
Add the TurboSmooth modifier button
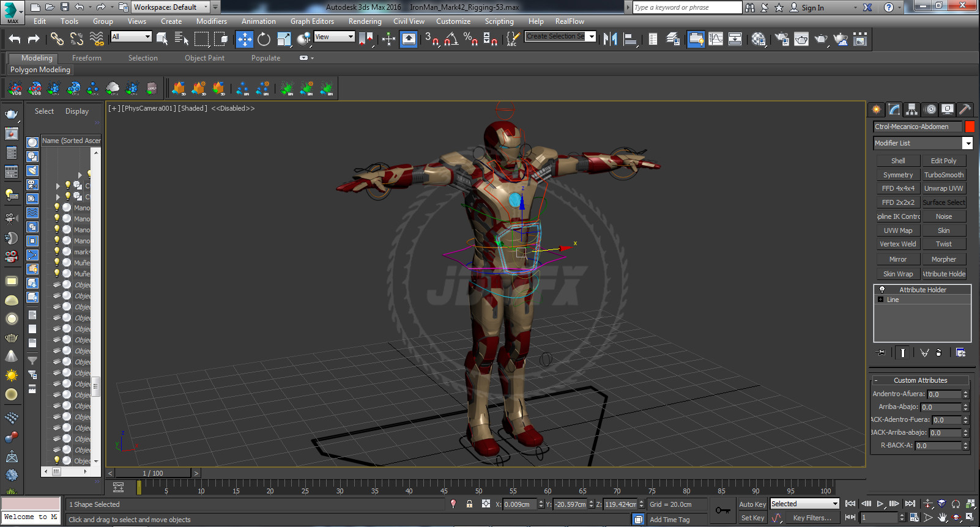pyautogui.click(x=944, y=175)
